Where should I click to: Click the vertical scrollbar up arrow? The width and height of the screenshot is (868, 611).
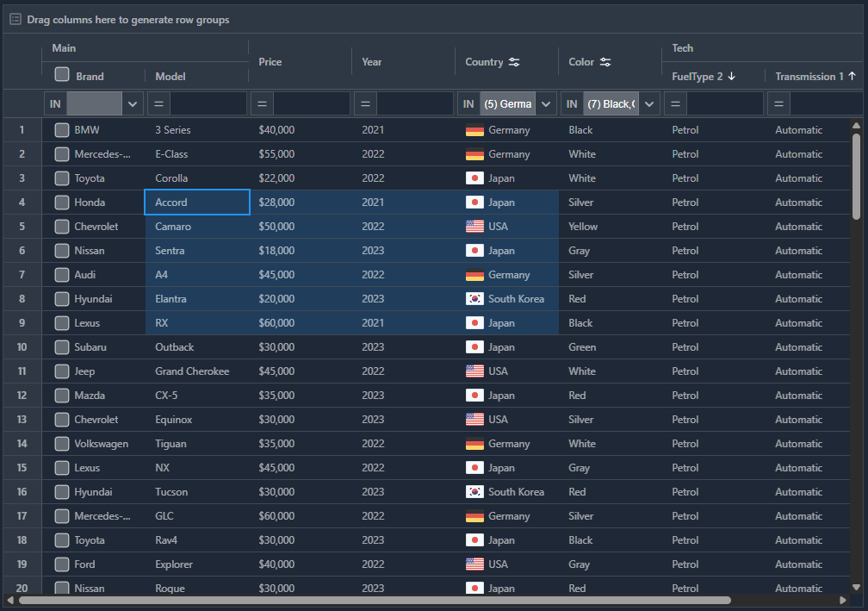[856, 126]
